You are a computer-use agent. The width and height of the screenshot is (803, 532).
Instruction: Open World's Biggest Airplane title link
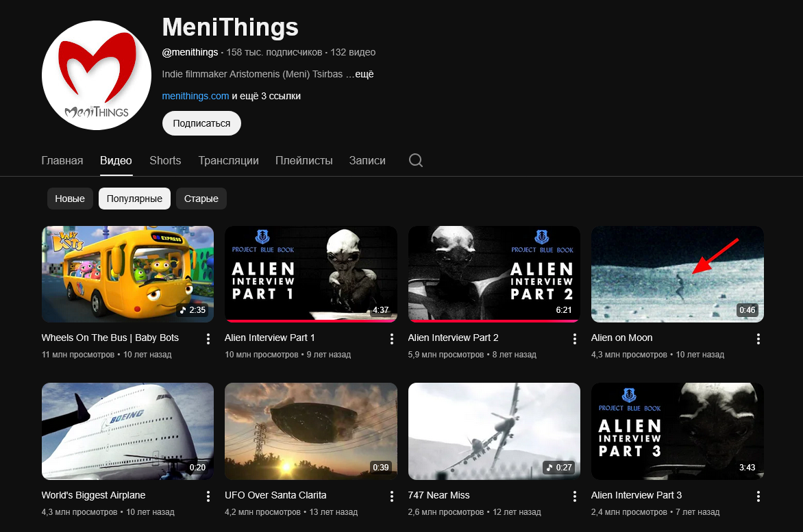tap(93, 495)
